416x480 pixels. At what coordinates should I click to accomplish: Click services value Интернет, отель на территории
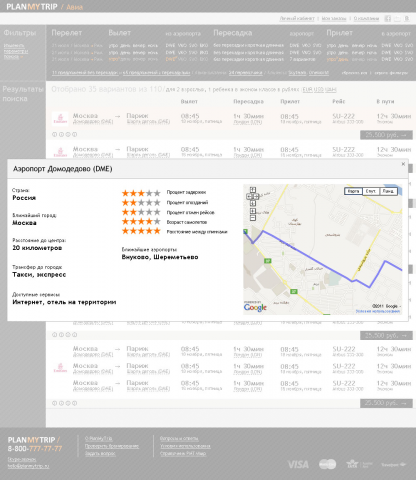[64, 302]
